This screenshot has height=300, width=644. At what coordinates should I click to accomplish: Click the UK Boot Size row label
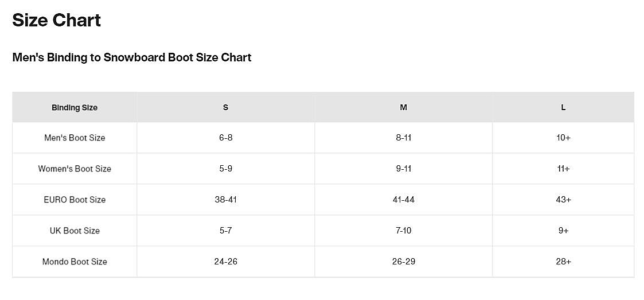pyautogui.click(x=75, y=231)
